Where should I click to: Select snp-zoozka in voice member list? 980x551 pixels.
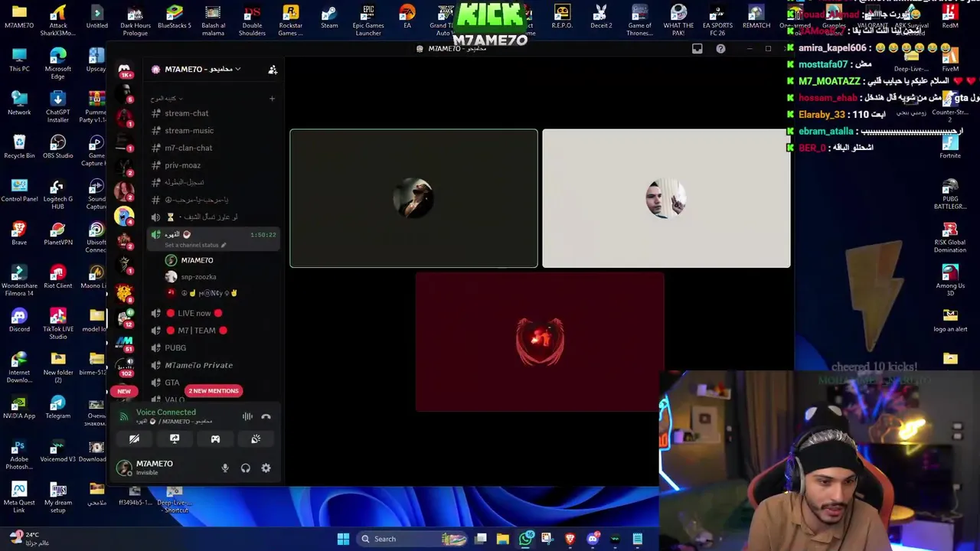click(x=198, y=277)
